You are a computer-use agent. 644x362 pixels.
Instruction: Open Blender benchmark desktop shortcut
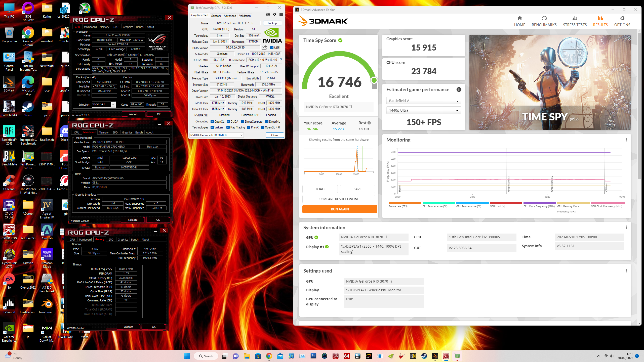point(47,306)
